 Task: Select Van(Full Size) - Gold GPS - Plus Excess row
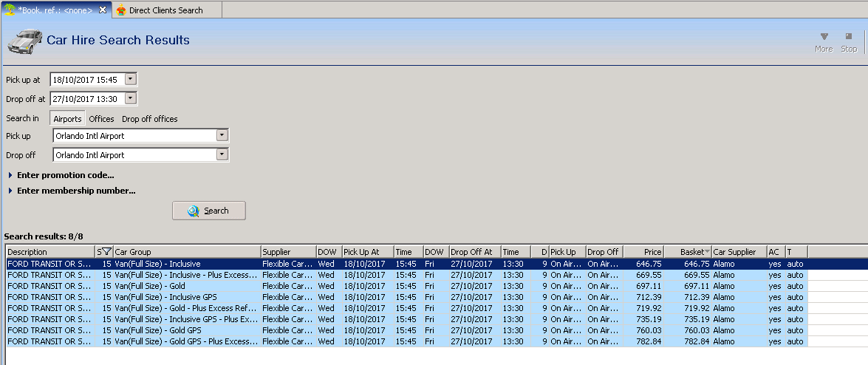(x=407, y=341)
